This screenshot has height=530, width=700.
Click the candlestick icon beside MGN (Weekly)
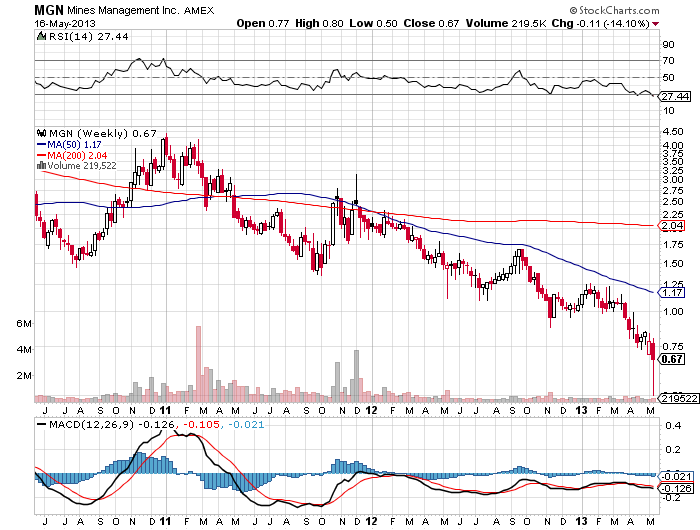pyautogui.click(x=42, y=133)
